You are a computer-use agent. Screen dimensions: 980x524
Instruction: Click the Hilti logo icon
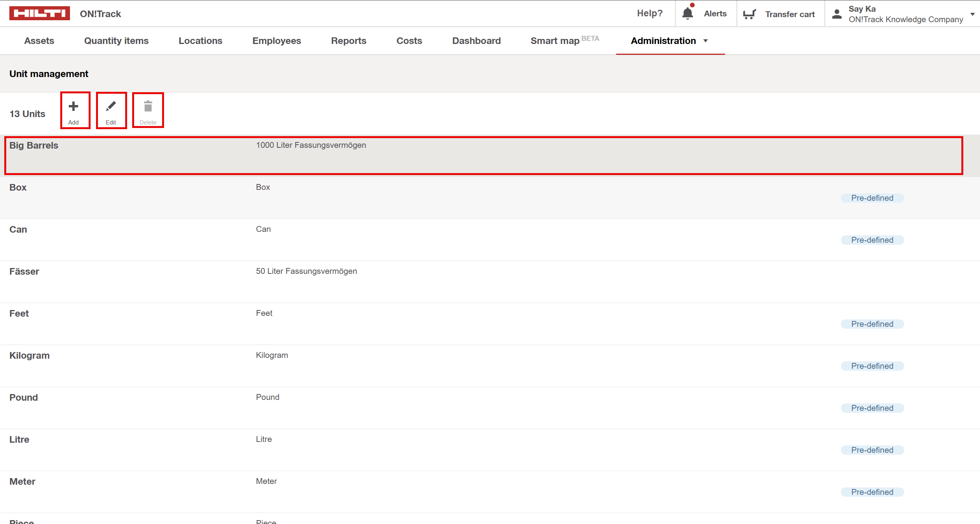pos(40,13)
